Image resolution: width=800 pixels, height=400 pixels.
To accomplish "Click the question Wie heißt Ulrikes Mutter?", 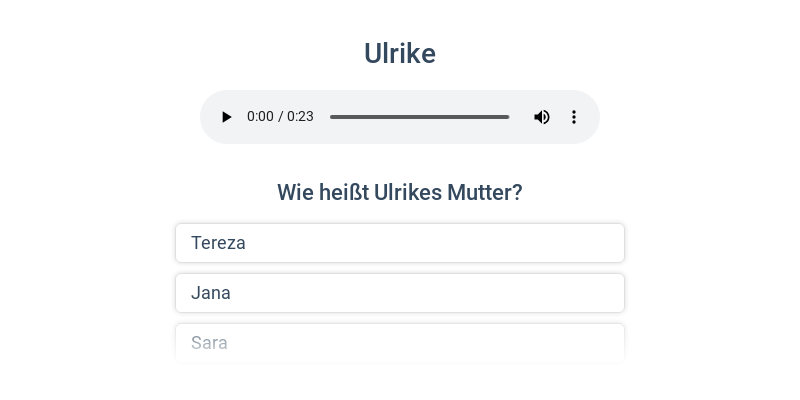I will [400, 193].
